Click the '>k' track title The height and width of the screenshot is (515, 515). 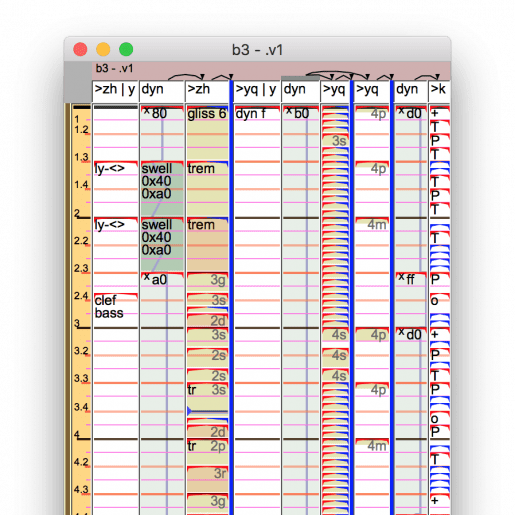pyautogui.click(x=439, y=89)
